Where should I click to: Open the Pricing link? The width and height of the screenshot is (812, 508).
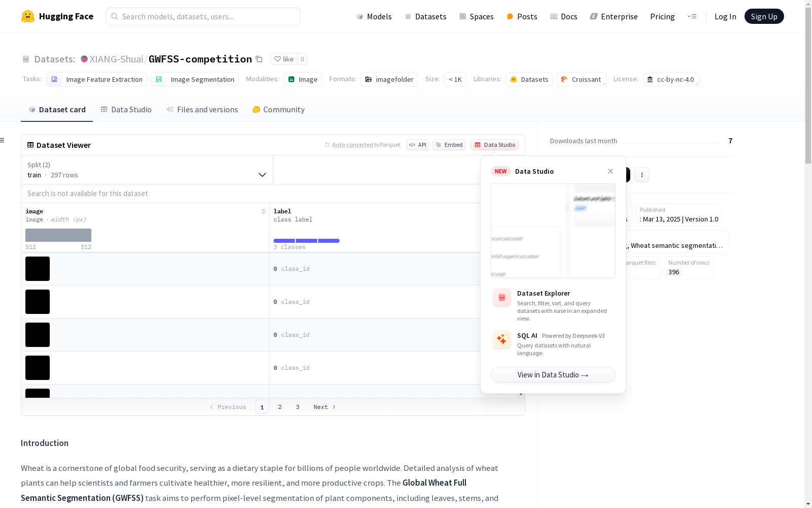tap(662, 16)
